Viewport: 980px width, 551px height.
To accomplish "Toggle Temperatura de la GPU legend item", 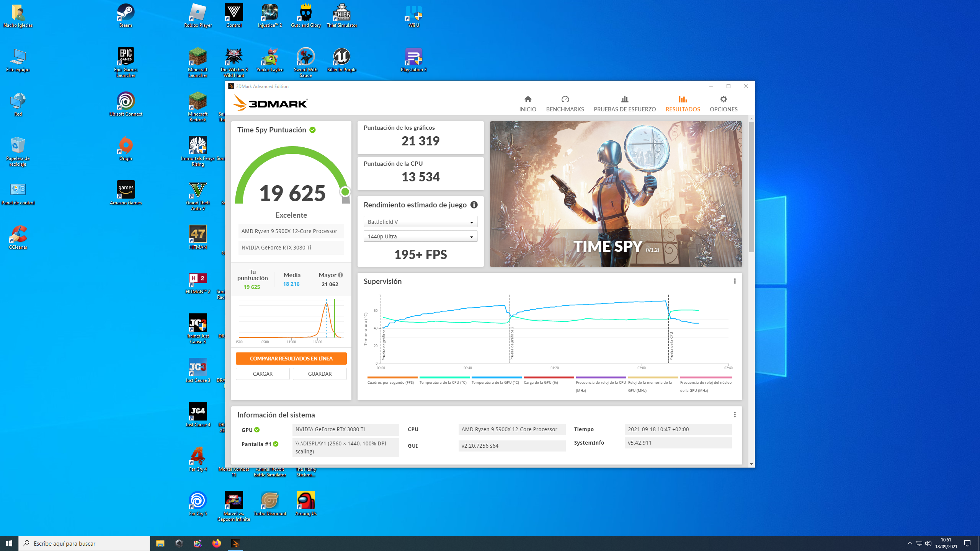I will [496, 380].
